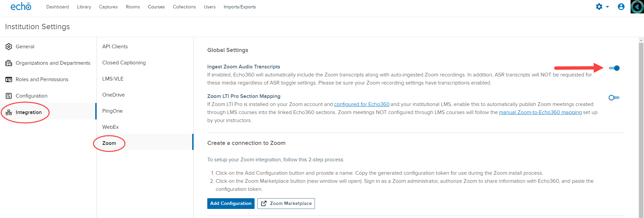Expand the gear dropdown caret
This screenshot has height=218, width=644.
(607, 7)
